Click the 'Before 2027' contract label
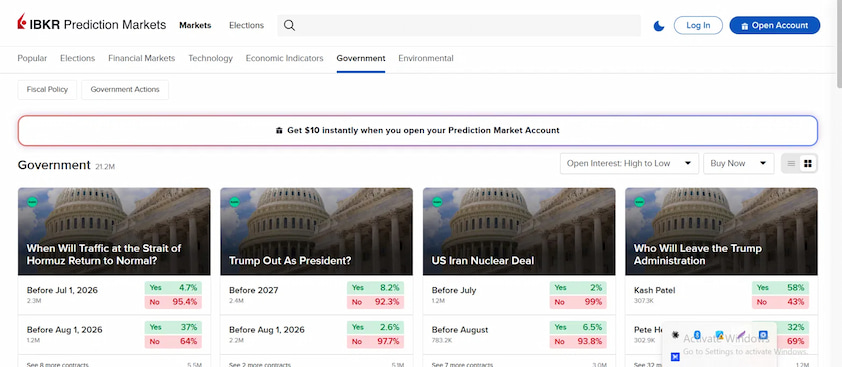Screen dimensions: 842x367 (253, 290)
